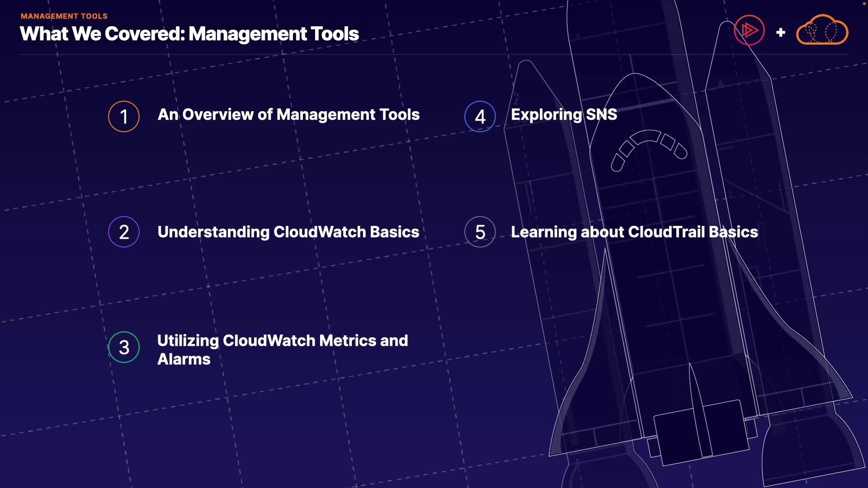
Task: Select the purple number 2 circle
Action: click(x=123, y=232)
